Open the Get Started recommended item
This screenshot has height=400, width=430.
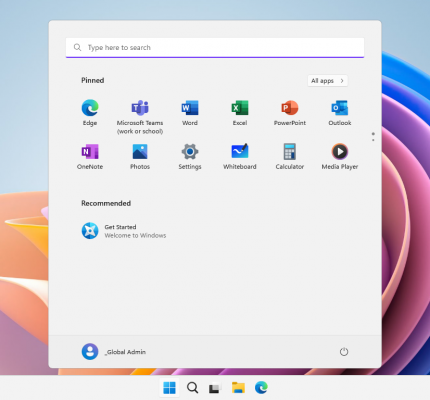[x=124, y=231]
